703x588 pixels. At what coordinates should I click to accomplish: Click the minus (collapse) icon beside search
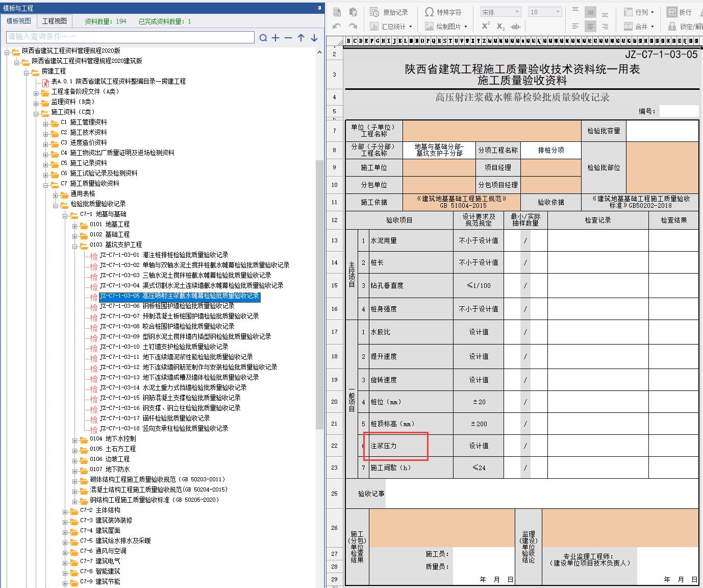tap(288, 37)
